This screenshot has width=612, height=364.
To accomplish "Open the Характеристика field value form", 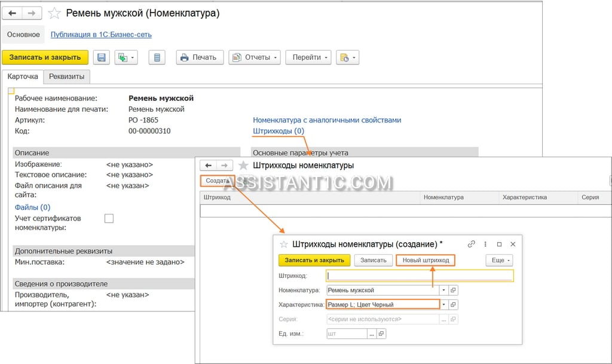I will (453, 305).
